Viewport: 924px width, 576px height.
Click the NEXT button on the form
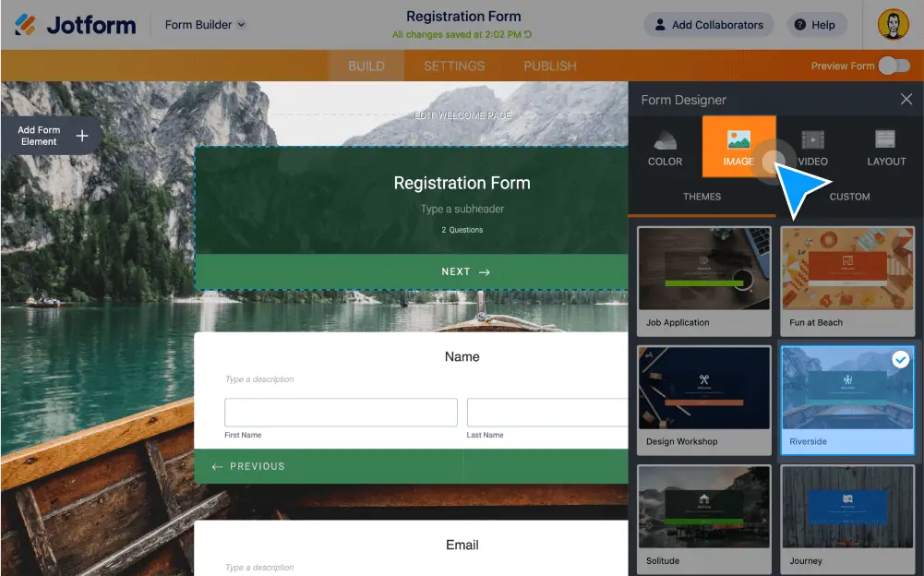(x=463, y=271)
